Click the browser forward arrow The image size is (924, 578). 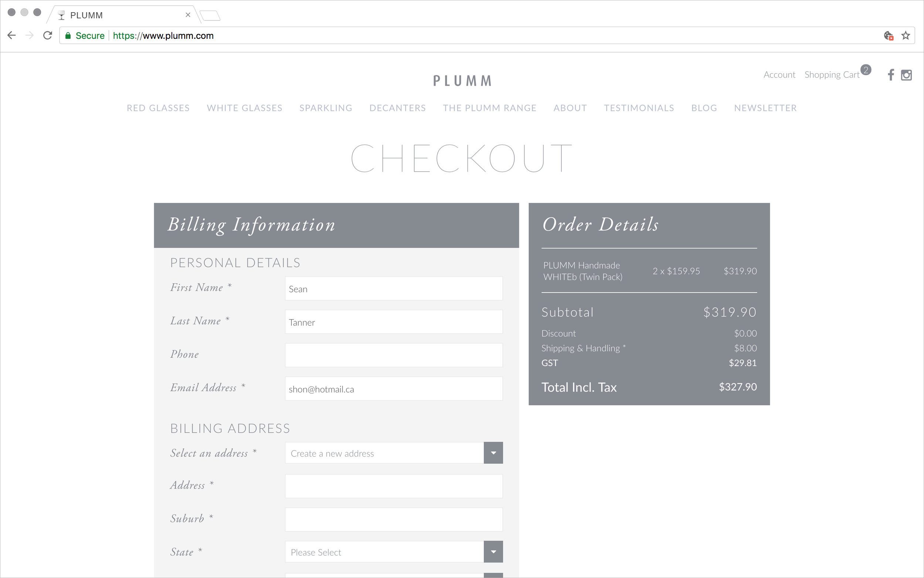30,36
